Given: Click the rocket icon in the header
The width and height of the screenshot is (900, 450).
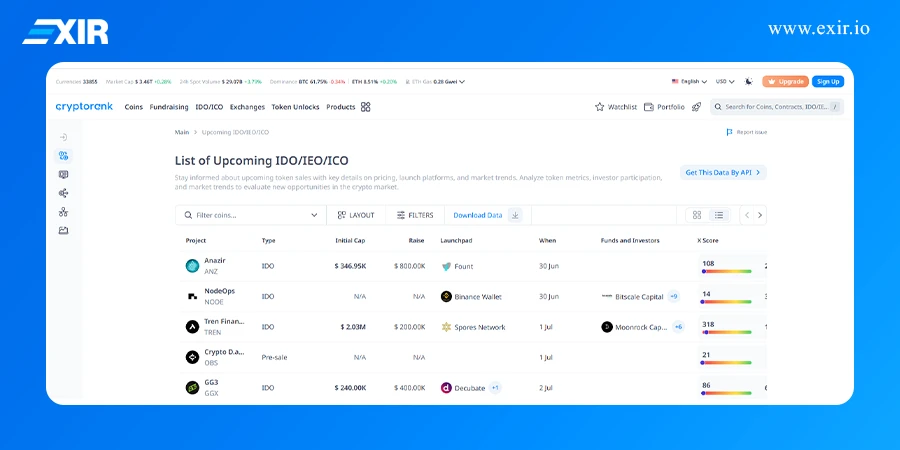Looking at the screenshot, I should click(696, 107).
